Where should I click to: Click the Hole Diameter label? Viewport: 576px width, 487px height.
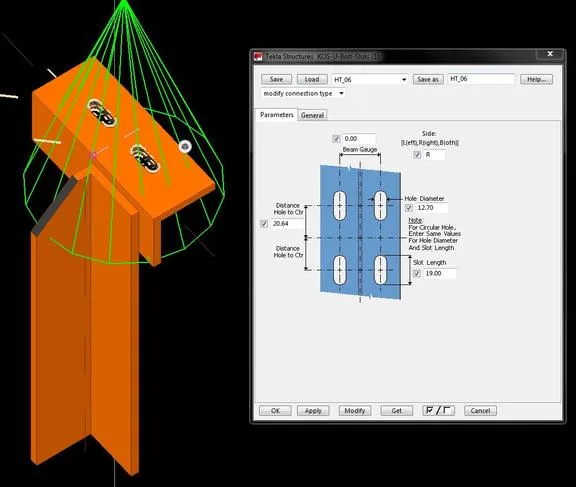click(x=424, y=198)
